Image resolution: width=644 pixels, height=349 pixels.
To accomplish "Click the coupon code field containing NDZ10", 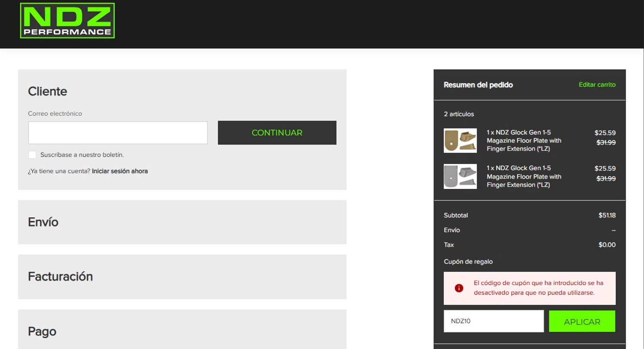I will 494,321.
